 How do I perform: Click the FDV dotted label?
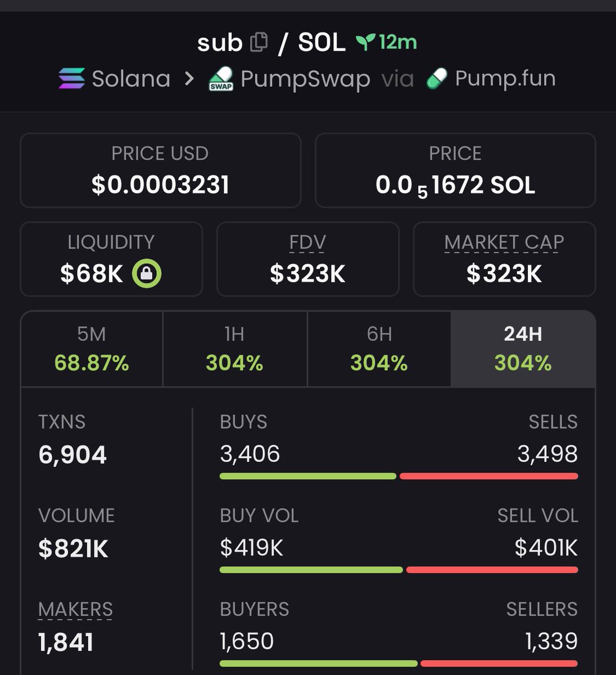point(307,243)
